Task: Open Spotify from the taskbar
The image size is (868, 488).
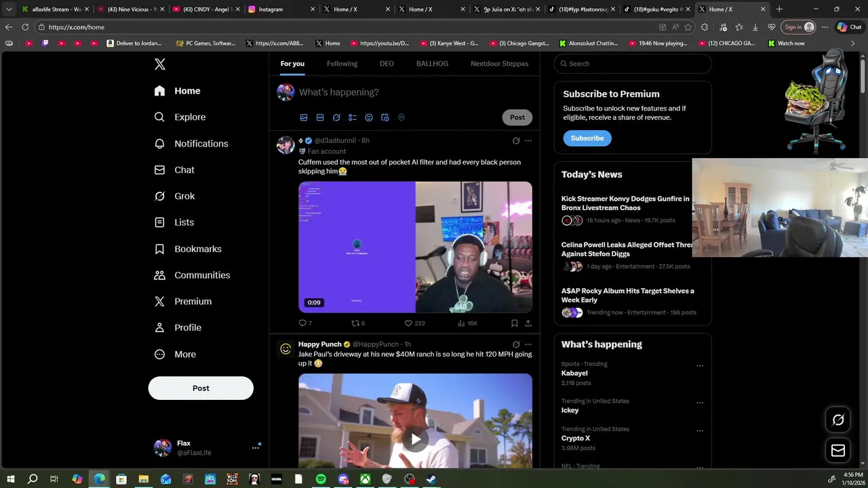Action: point(321,479)
